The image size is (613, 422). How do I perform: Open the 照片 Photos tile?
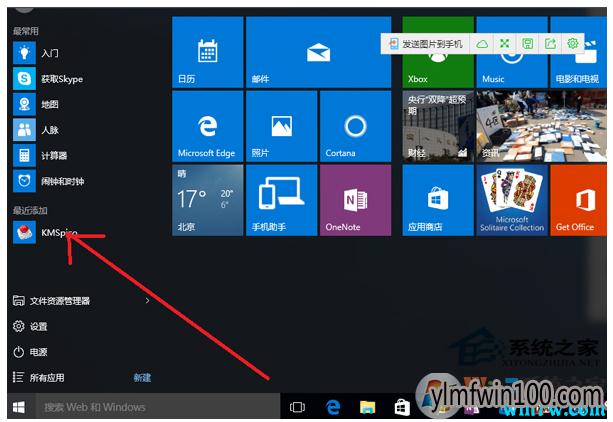pos(281,126)
